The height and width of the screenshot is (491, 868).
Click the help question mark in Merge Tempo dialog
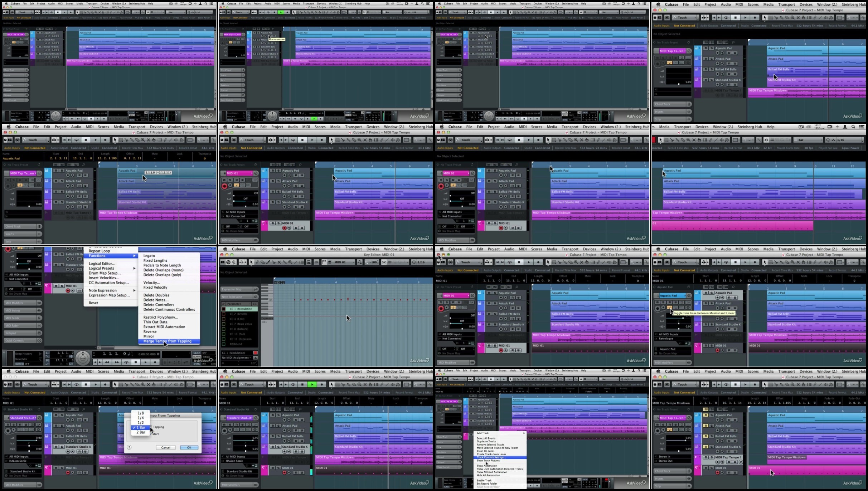point(129,447)
